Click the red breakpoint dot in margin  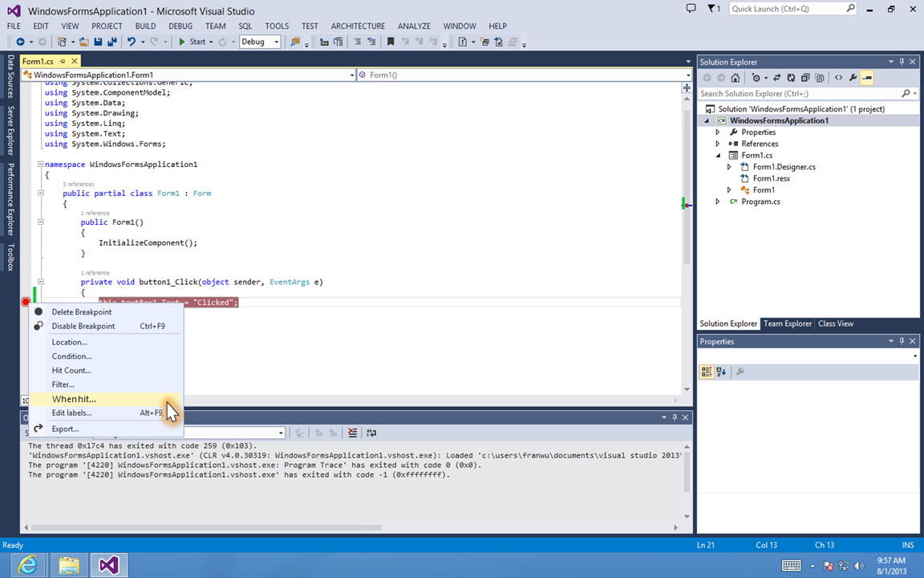26,303
